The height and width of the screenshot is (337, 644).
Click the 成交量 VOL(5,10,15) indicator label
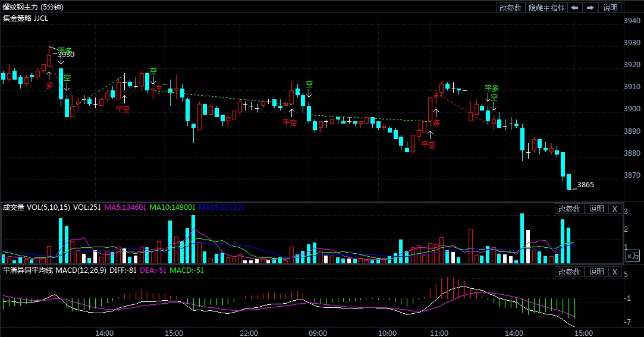tap(36, 207)
